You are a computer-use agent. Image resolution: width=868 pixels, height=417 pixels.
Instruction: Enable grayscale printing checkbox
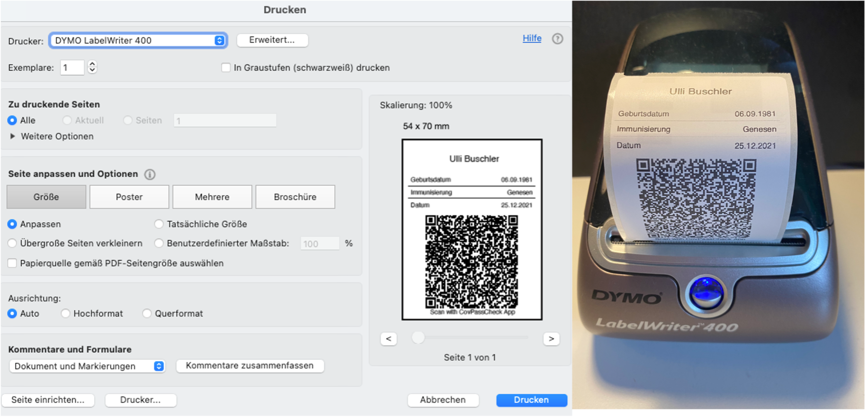point(226,68)
